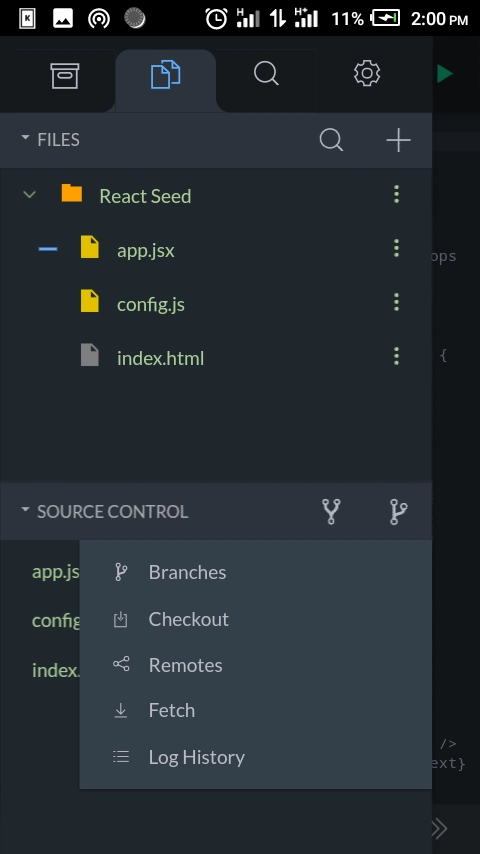
Task: Open React Seed folder options menu
Action: tap(397, 194)
